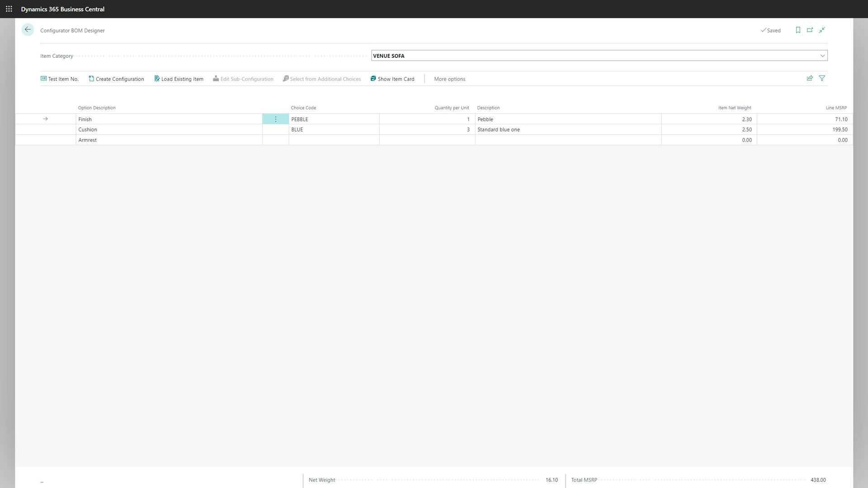Image resolution: width=868 pixels, height=488 pixels.
Task: Click the empty Armrest choice code cell
Action: pyautogui.click(x=334, y=140)
